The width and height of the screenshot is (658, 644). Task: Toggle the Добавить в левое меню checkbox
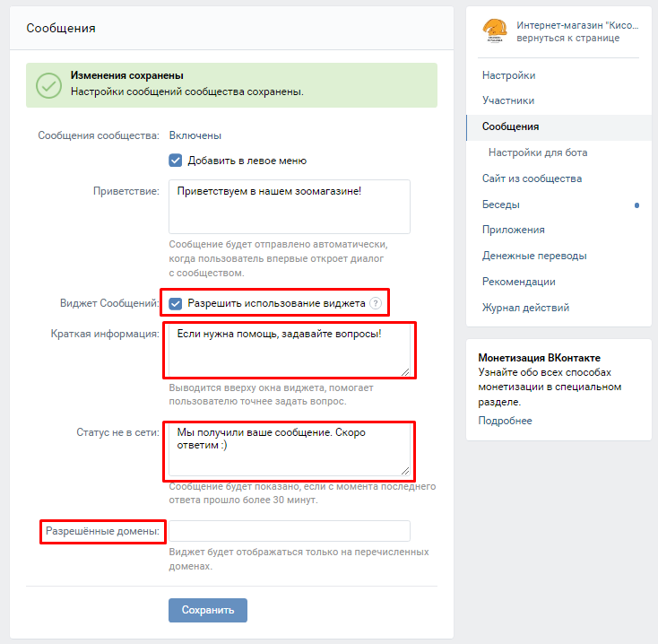pos(176,161)
